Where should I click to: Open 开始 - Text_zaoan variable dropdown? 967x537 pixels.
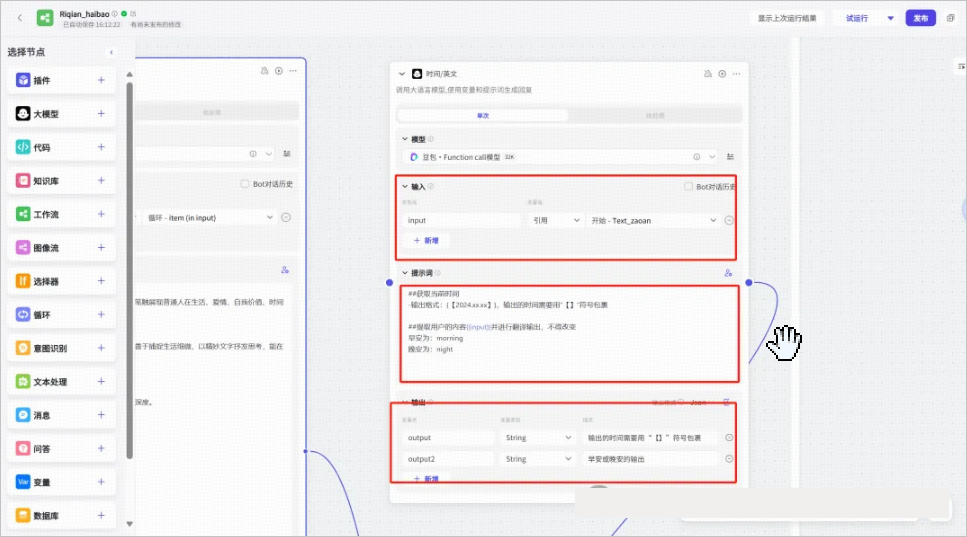coord(653,220)
